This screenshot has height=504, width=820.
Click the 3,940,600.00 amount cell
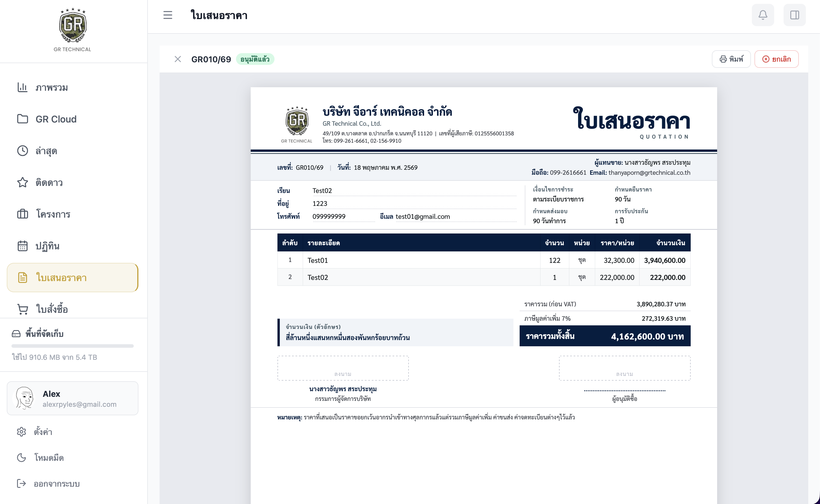pos(665,260)
